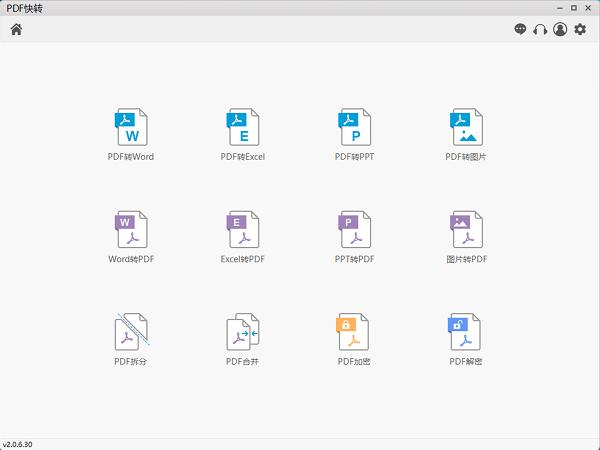
Task: Select the 图片转PDF image converter
Action: pos(466,230)
